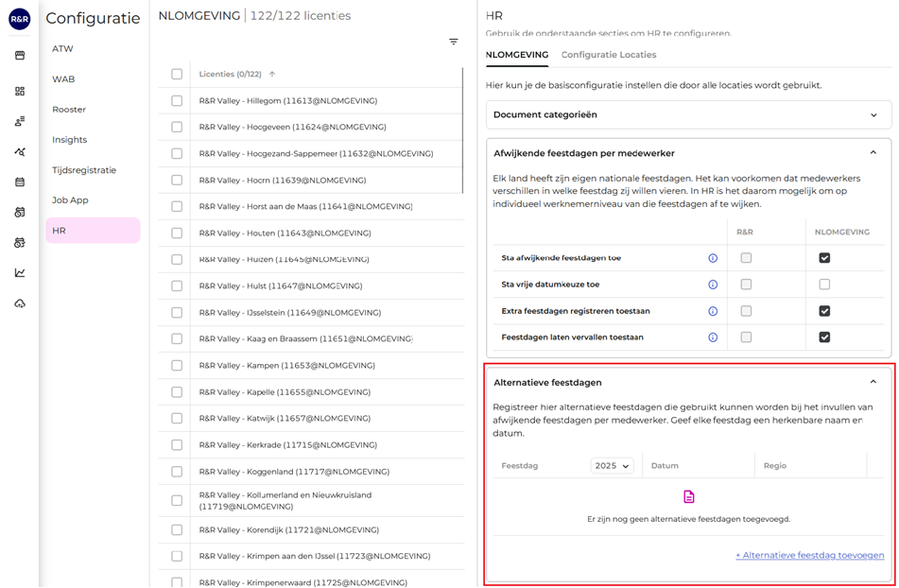This screenshot has width=899, height=588.
Task: Select row R&R Valley - Katwijk (11657@NLOMGEVING)
Action: (311, 419)
